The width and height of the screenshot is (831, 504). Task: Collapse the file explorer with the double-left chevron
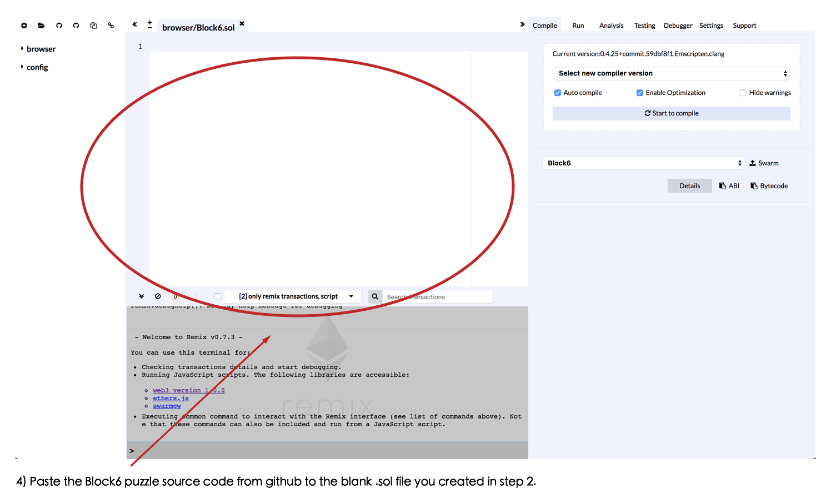pos(134,24)
